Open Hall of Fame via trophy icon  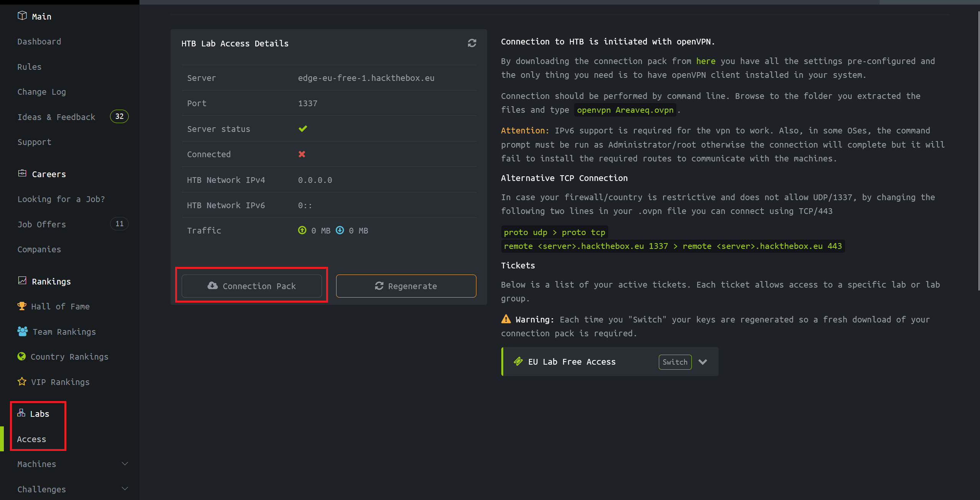point(22,306)
